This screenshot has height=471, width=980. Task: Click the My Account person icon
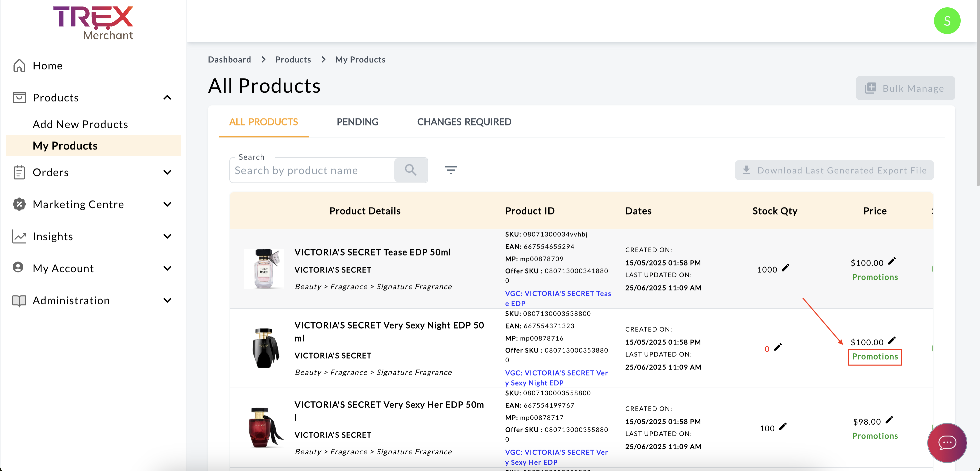pos(18,267)
